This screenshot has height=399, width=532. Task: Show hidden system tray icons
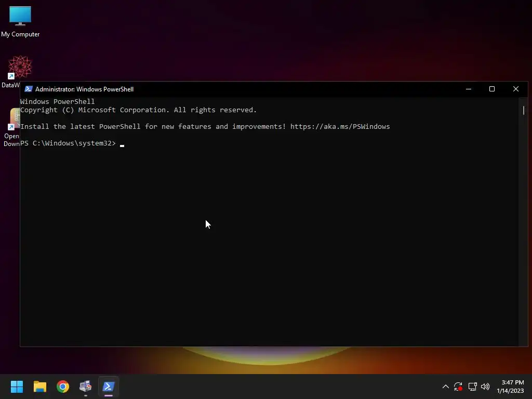coord(445,387)
